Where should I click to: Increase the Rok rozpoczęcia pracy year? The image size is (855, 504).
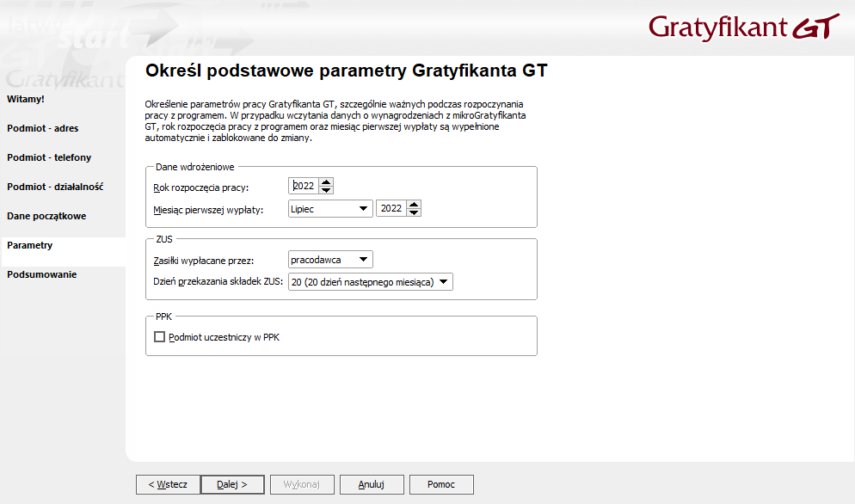(x=326, y=182)
